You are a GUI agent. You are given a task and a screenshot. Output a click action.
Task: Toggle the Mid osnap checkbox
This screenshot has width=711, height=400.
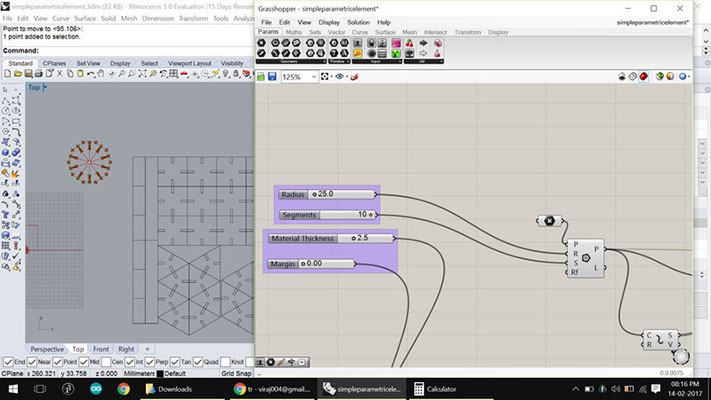[x=84, y=362]
